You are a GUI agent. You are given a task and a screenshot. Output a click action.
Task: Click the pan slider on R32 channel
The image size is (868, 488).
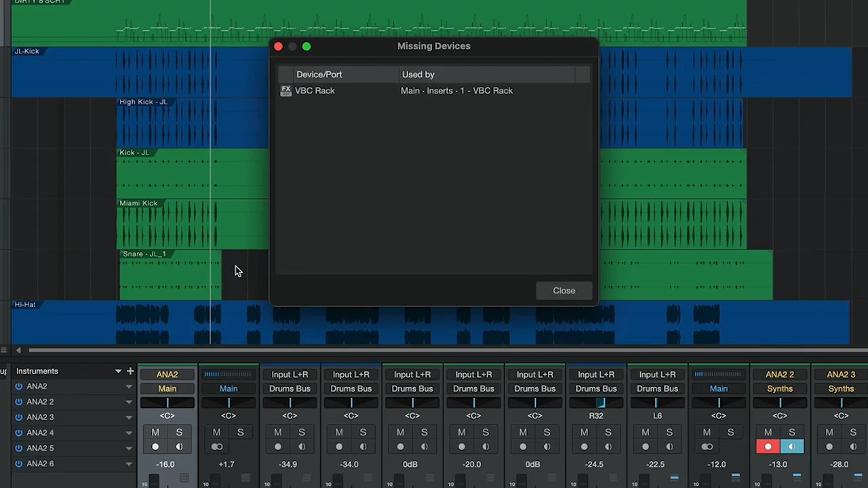[596, 403]
